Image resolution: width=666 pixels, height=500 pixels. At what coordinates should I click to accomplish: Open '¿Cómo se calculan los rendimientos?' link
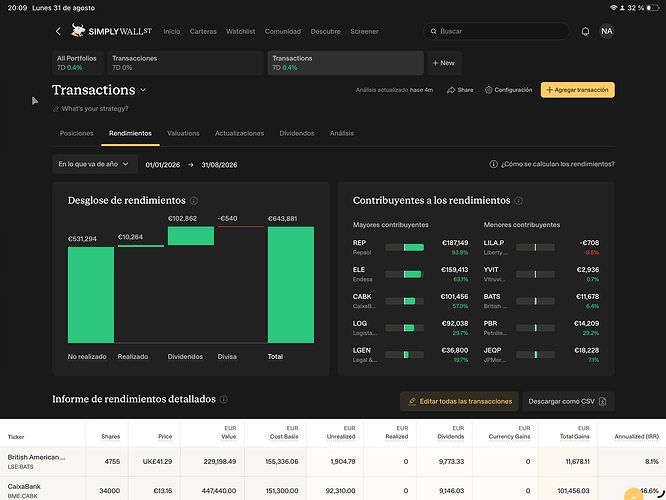(x=557, y=164)
